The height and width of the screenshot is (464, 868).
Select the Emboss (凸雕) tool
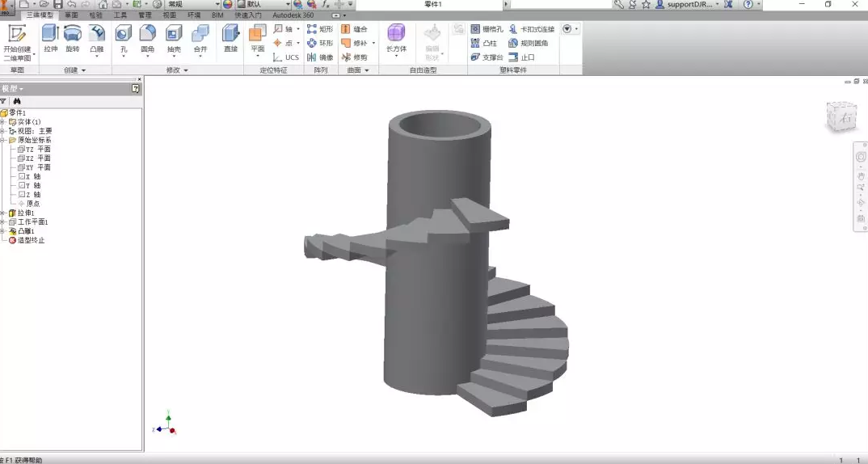click(96, 40)
